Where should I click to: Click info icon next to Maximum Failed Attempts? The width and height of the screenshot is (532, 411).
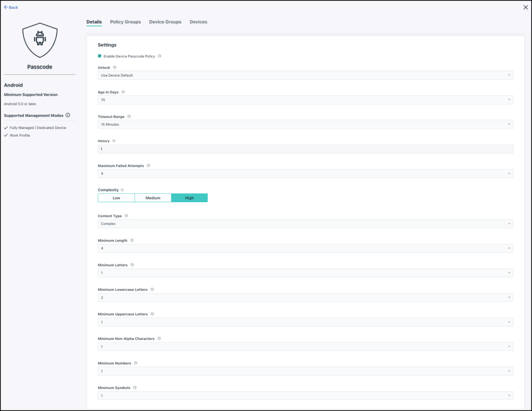point(149,166)
